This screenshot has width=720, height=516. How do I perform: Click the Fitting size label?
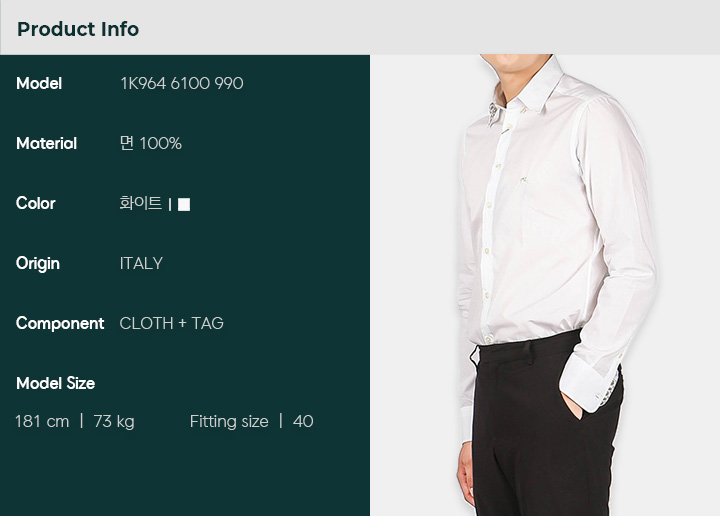[x=229, y=421]
